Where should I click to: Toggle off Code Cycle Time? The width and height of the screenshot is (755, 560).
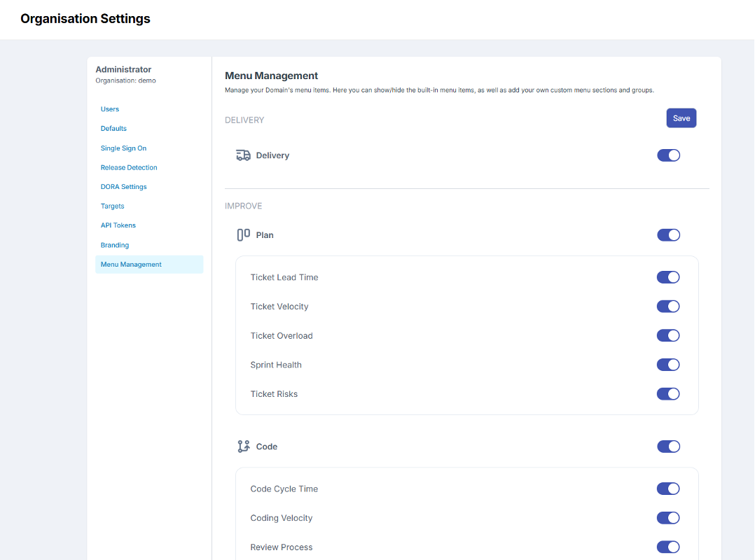click(x=668, y=489)
